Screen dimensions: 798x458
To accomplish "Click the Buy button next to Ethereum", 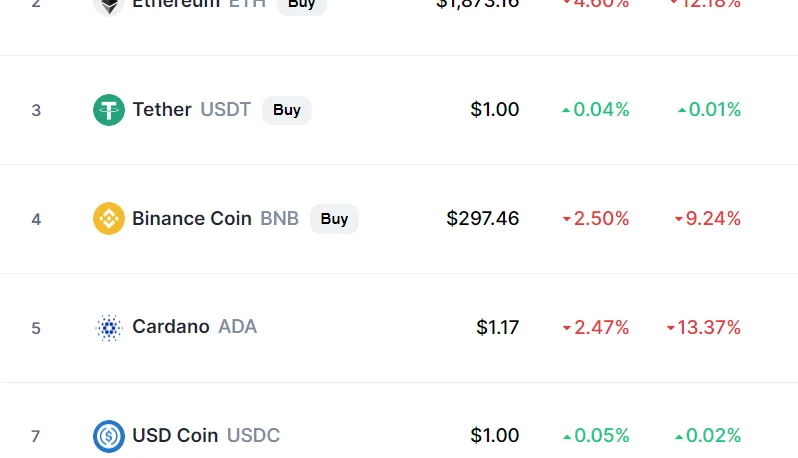I will (301, 5).
